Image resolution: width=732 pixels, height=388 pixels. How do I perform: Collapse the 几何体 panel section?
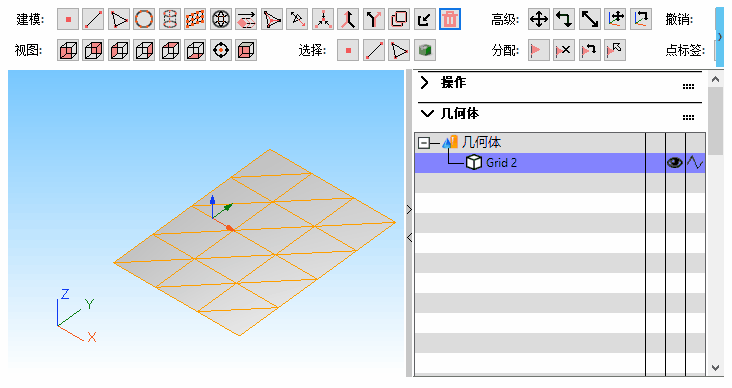click(427, 113)
